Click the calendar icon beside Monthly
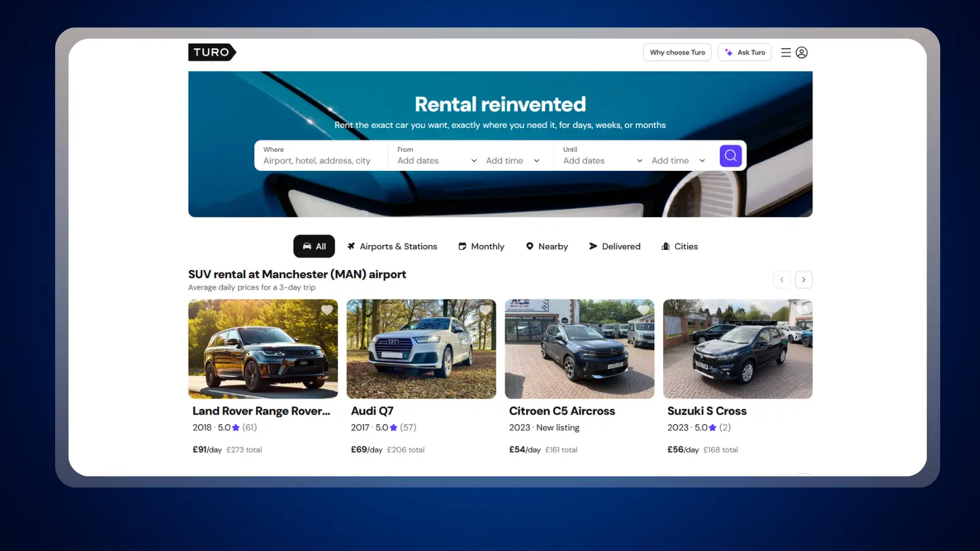This screenshot has height=551, width=980. [462, 246]
